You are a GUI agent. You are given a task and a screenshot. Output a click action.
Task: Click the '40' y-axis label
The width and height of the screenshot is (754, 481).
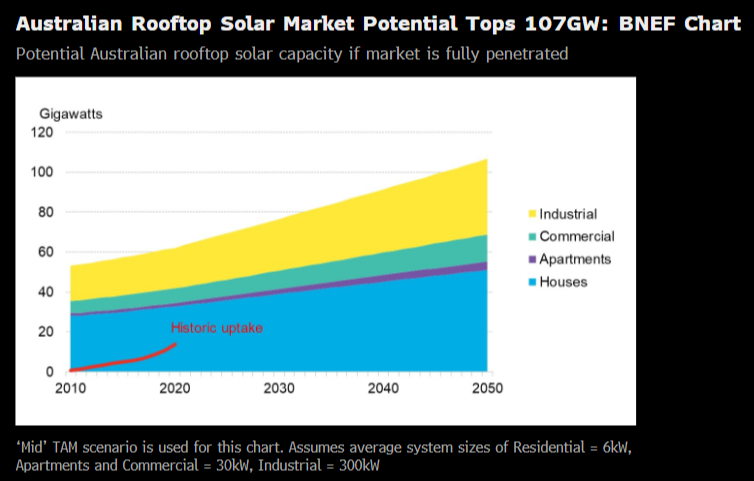(x=46, y=292)
